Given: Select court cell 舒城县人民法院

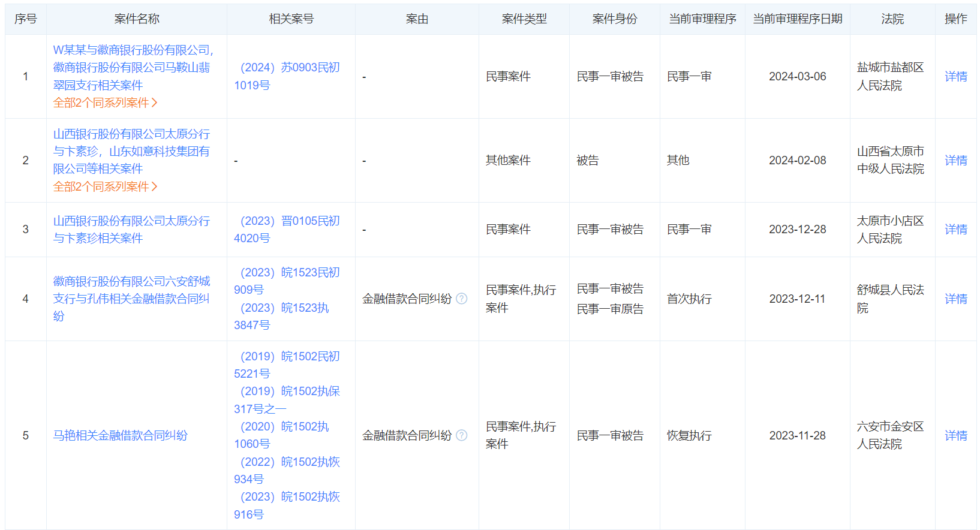Looking at the screenshot, I should tap(892, 299).
